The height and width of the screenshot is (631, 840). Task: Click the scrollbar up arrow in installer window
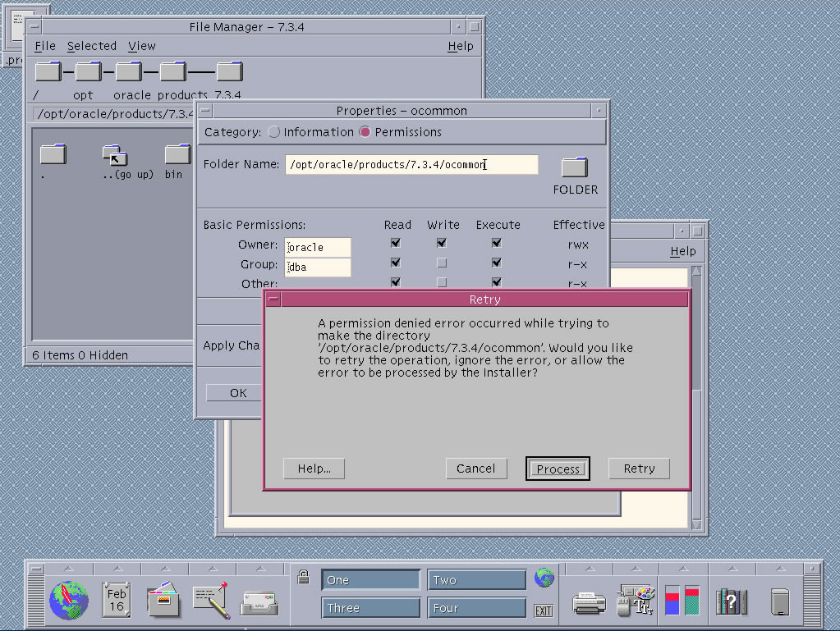[696, 270]
